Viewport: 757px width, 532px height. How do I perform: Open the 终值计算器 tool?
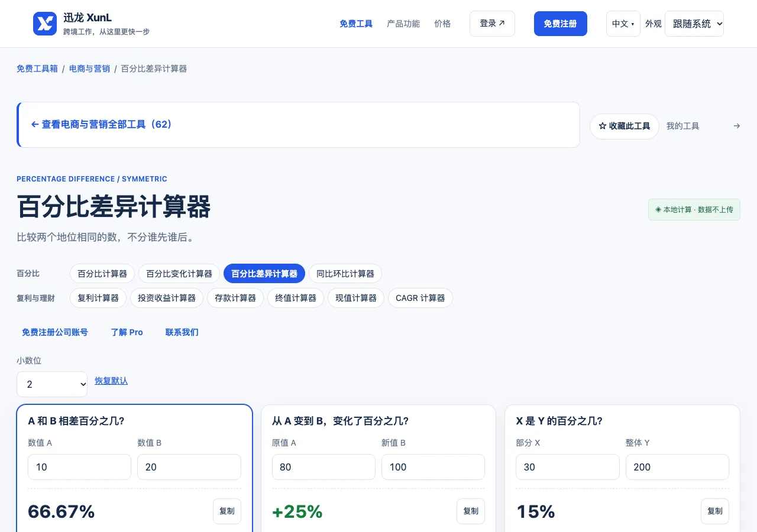(x=296, y=298)
